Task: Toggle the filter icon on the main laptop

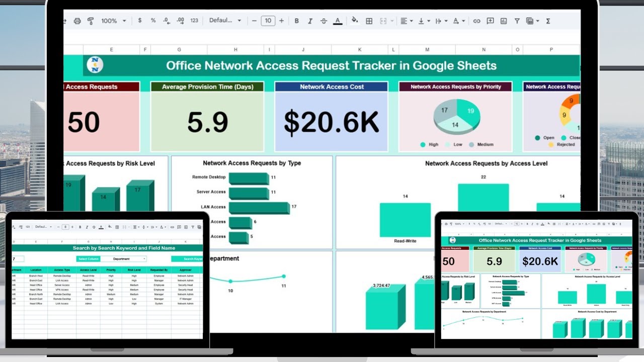Action: pos(517,21)
